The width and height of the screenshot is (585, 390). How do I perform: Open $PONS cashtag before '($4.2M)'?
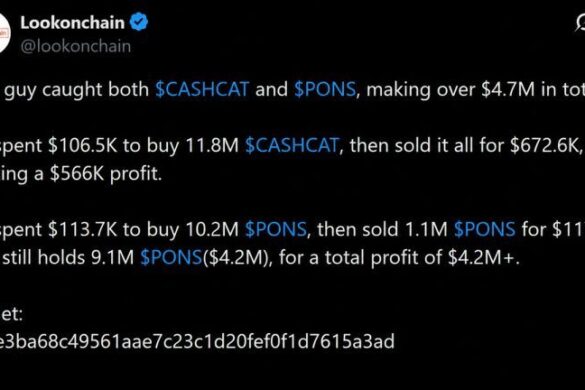tap(171, 257)
